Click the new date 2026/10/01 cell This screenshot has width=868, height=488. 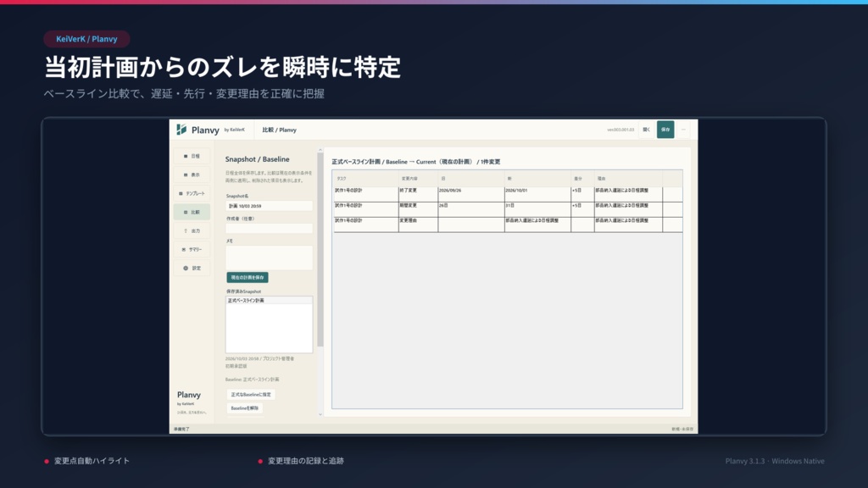click(537, 194)
